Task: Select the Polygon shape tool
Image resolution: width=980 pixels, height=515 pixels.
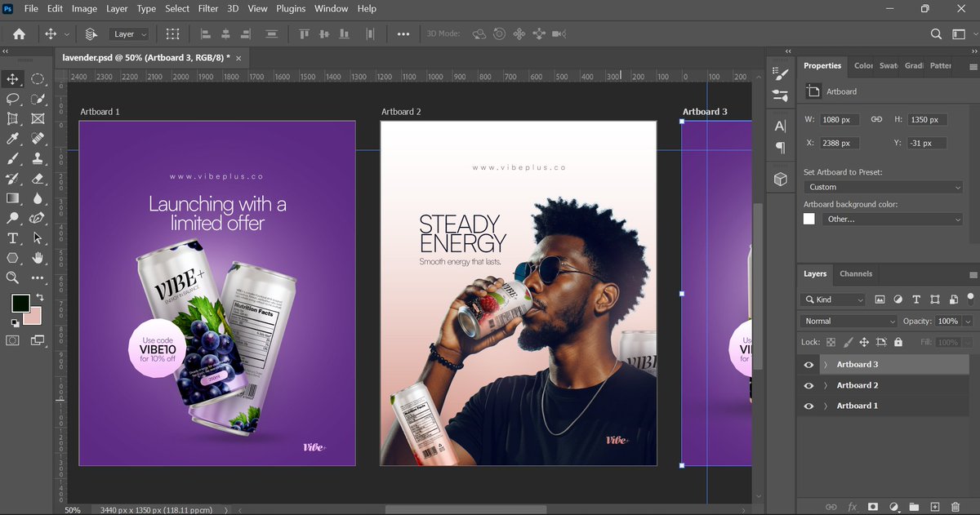Action: pos(13,258)
